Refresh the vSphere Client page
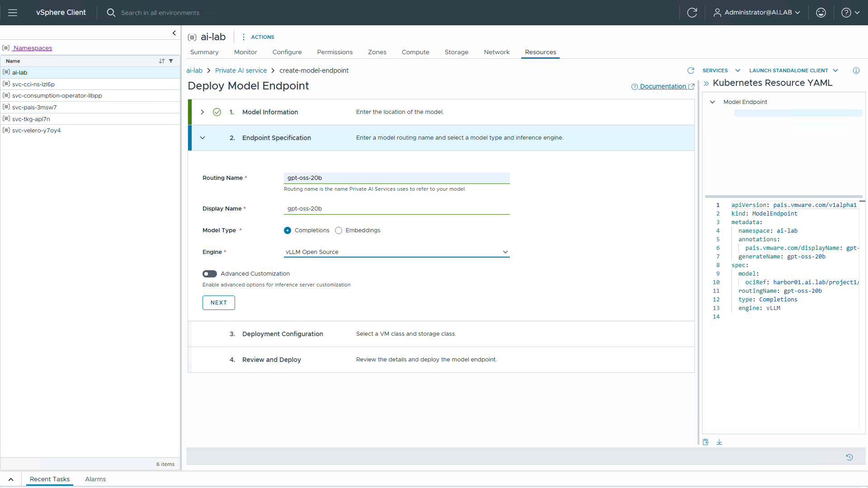 692,13
